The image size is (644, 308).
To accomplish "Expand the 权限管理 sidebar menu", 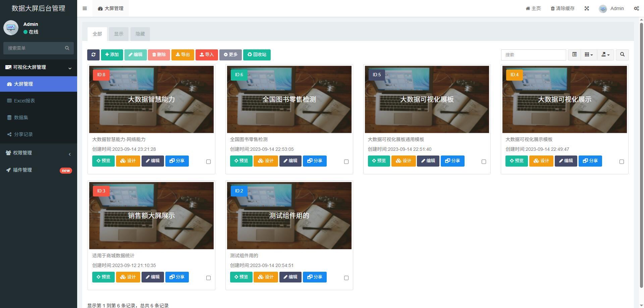I will pyautogui.click(x=38, y=153).
